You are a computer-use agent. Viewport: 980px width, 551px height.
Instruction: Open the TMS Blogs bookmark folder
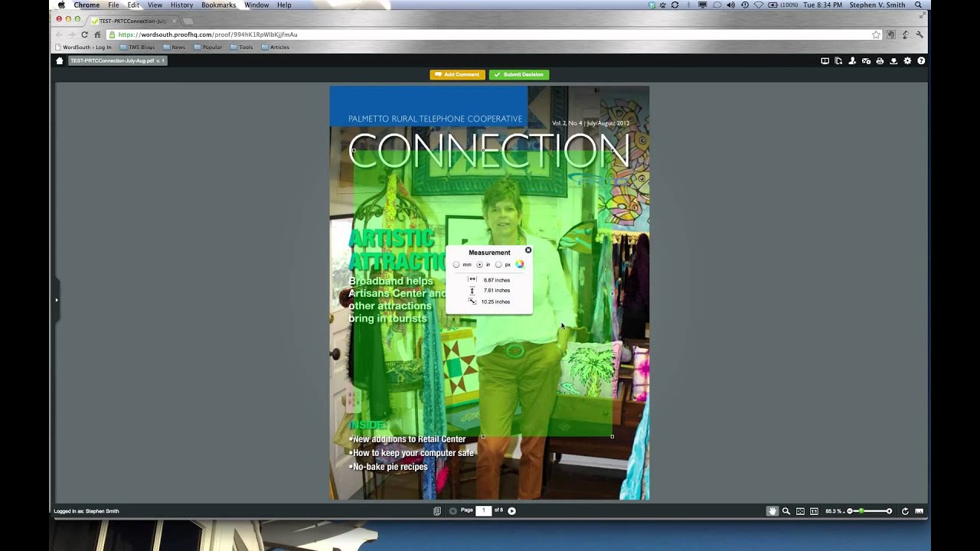click(136, 47)
